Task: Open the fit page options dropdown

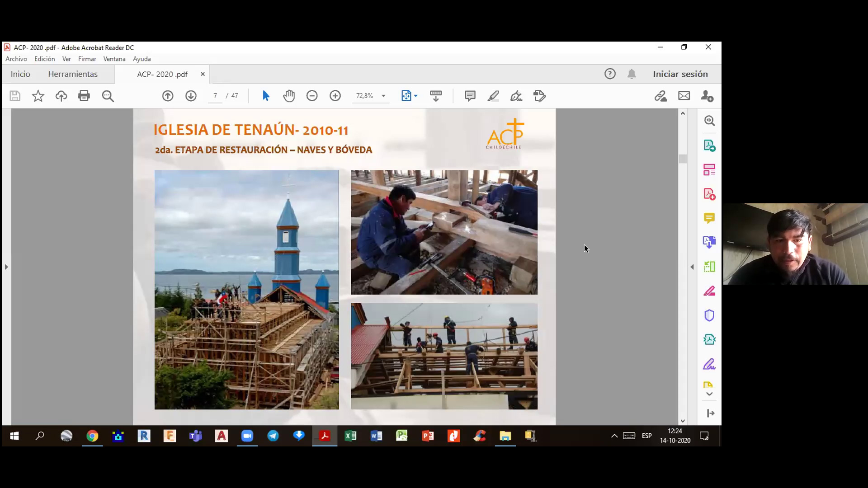Action: [415, 96]
